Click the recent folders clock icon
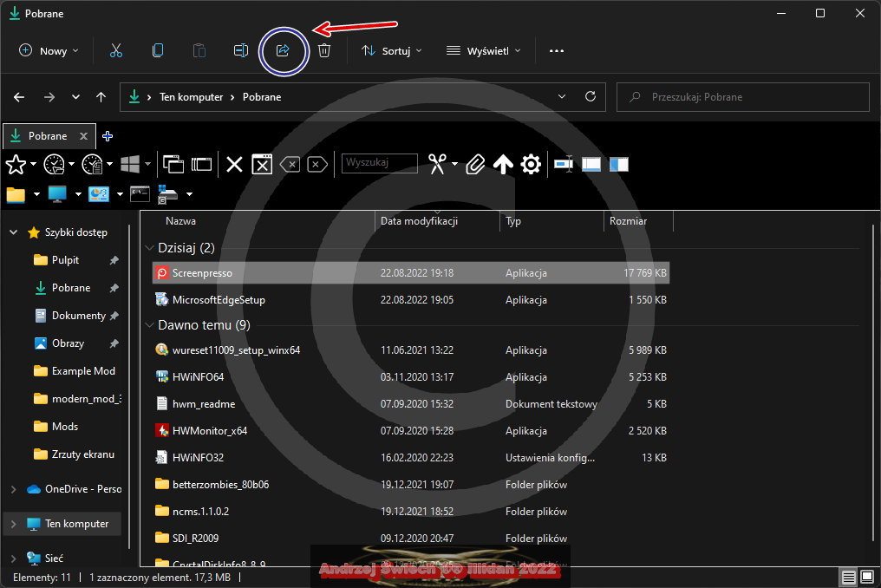The width and height of the screenshot is (881, 588). tap(55, 165)
